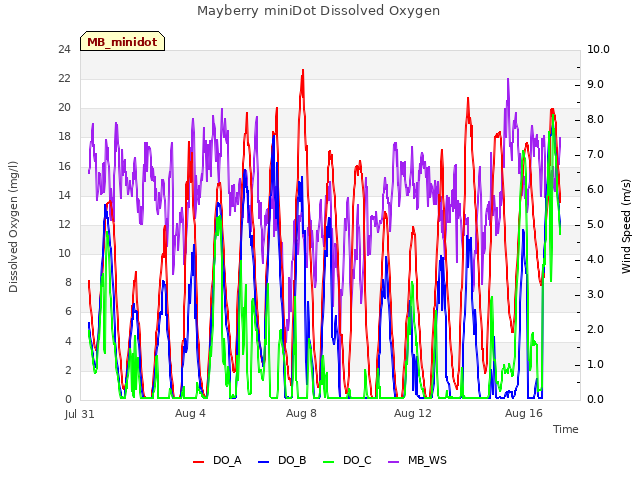Click the 18 value on left axis
640x480 pixels.
click(x=64, y=137)
